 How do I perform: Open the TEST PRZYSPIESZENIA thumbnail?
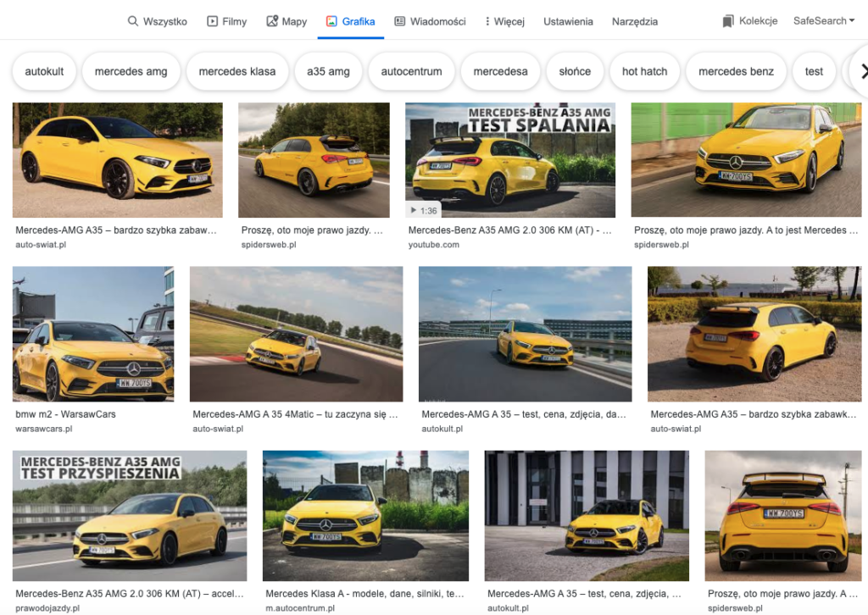pyautogui.click(x=130, y=515)
